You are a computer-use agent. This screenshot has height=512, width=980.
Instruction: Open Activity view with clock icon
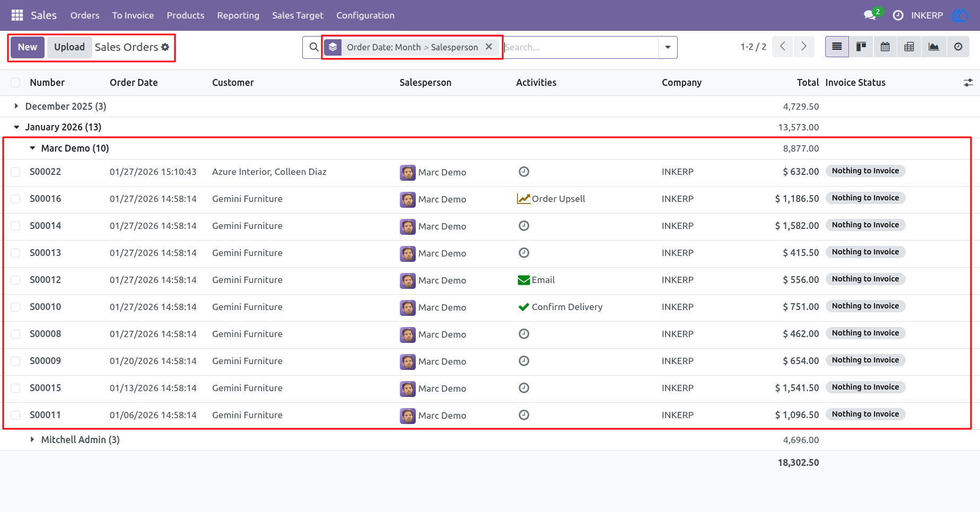point(958,47)
